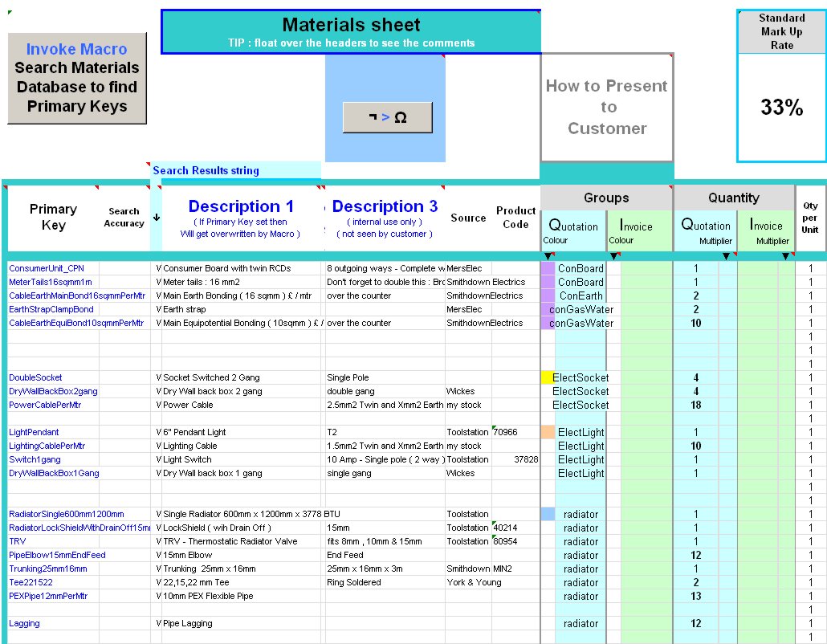Select quantity 18 in PowerCablePerMtr row
827x644 pixels.
tap(695, 405)
